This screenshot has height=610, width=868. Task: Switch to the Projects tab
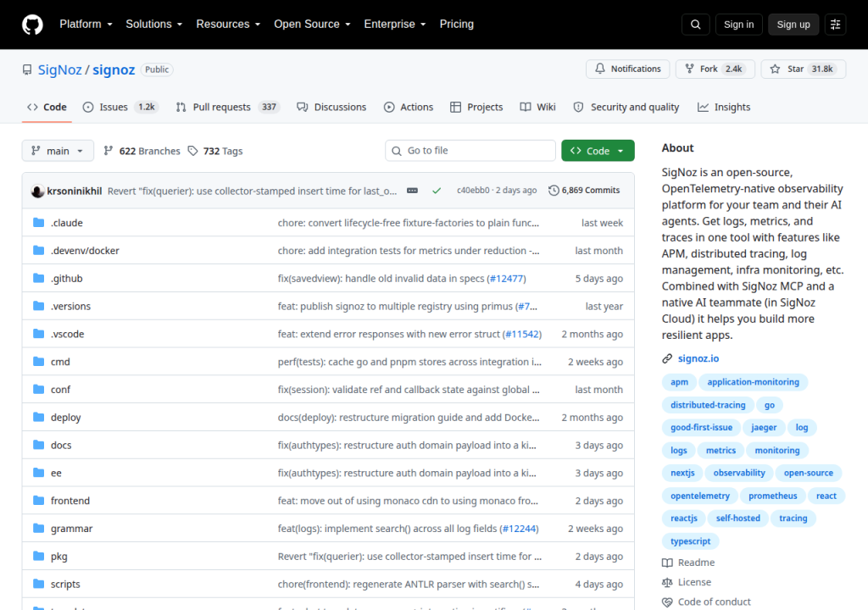476,108
